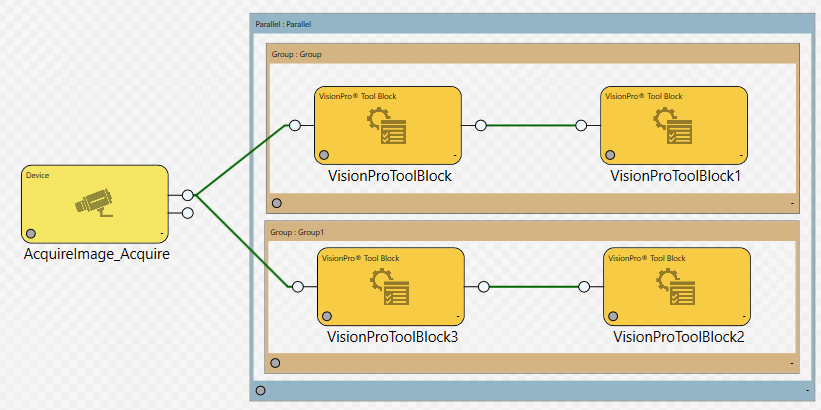Image resolution: width=821 pixels, height=410 pixels.
Task: Select the tool icon inside VisionProToolBlock2
Action: [675, 288]
